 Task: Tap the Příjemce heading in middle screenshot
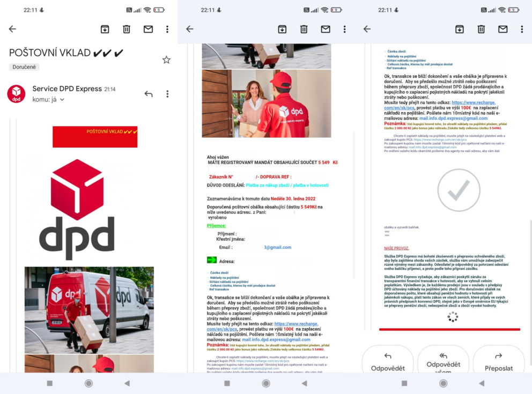(217, 226)
